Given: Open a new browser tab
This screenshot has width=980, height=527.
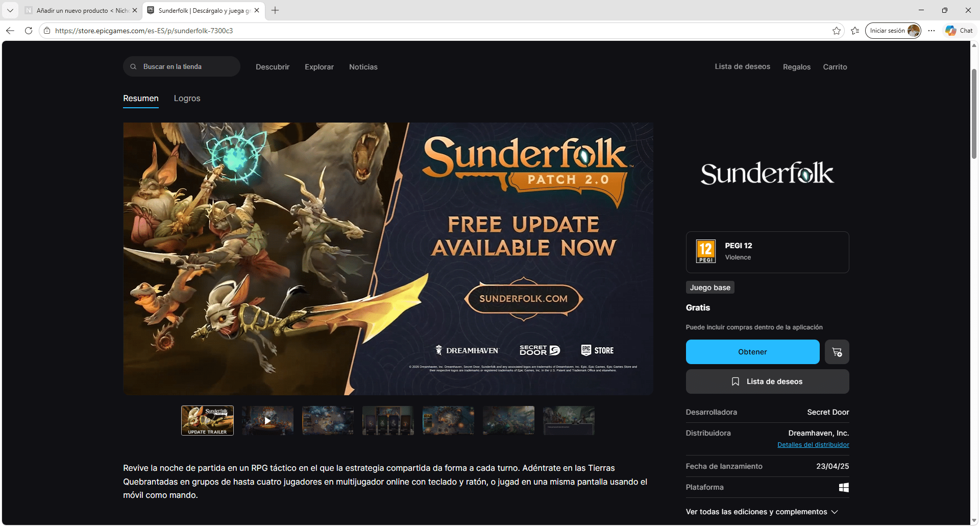Looking at the screenshot, I should pyautogui.click(x=275, y=10).
